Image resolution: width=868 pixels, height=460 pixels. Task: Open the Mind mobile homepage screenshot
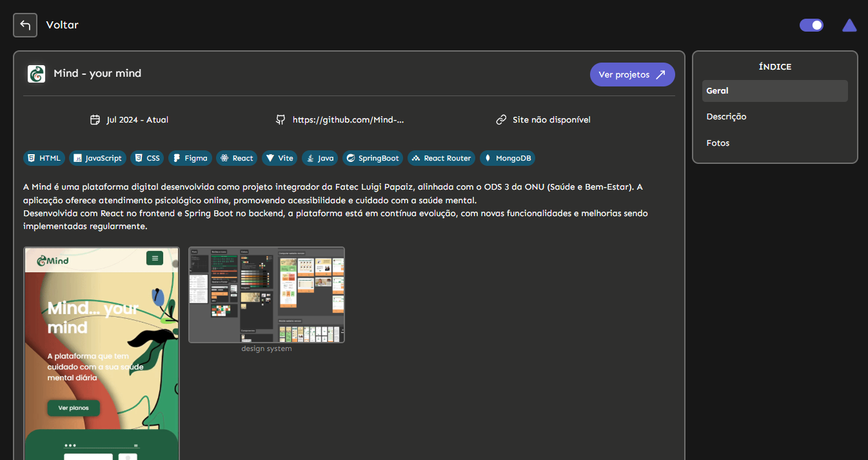coord(101,354)
